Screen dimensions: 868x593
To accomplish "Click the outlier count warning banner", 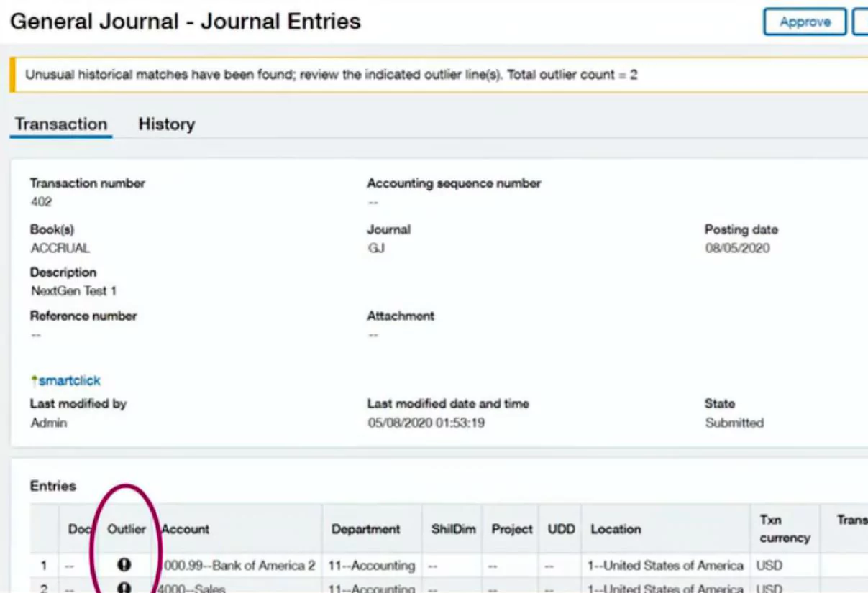I will point(439,75).
